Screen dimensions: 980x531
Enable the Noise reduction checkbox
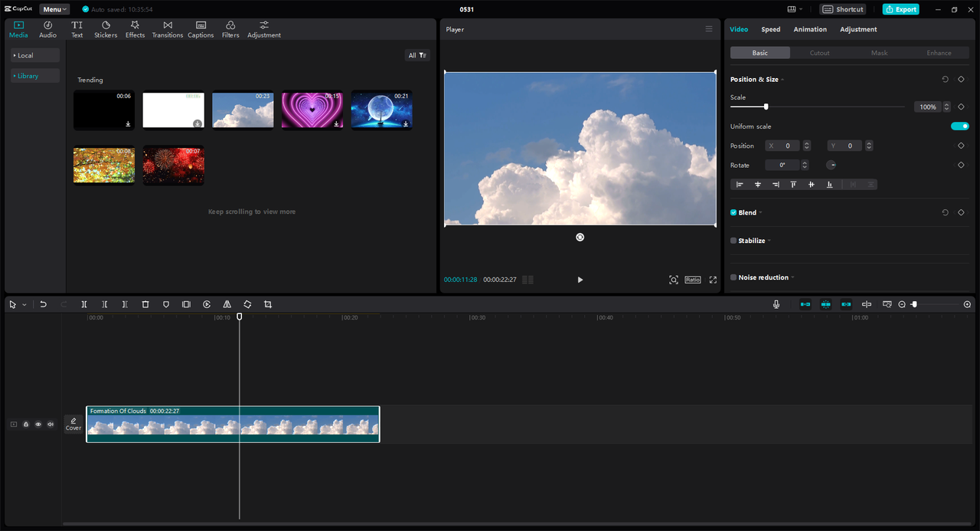(x=733, y=277)
